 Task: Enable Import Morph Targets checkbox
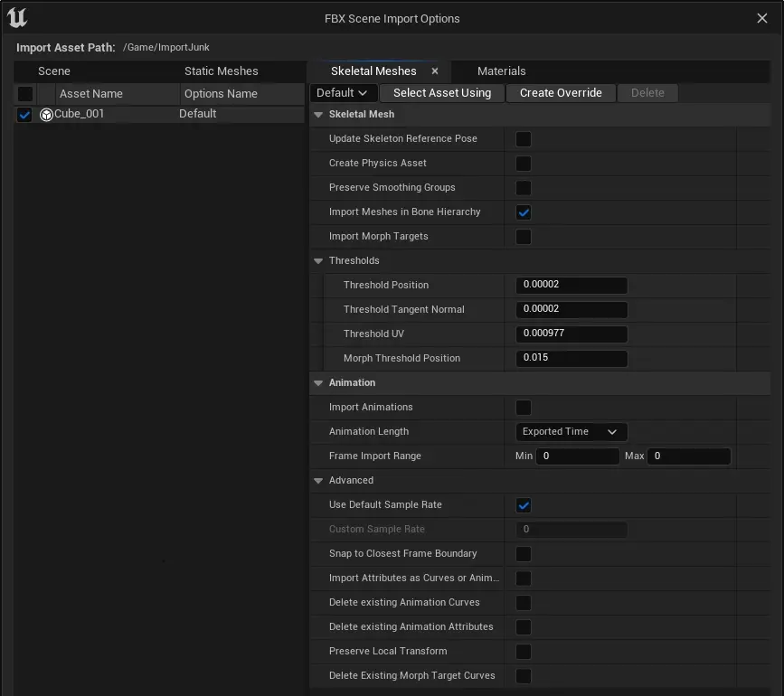(523, 236)
